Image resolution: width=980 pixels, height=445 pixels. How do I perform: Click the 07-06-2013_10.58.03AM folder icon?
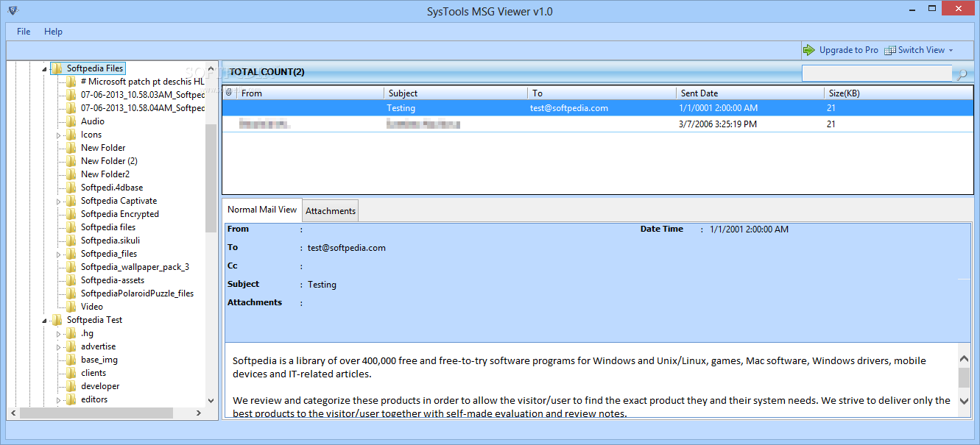tap(71, 95)
